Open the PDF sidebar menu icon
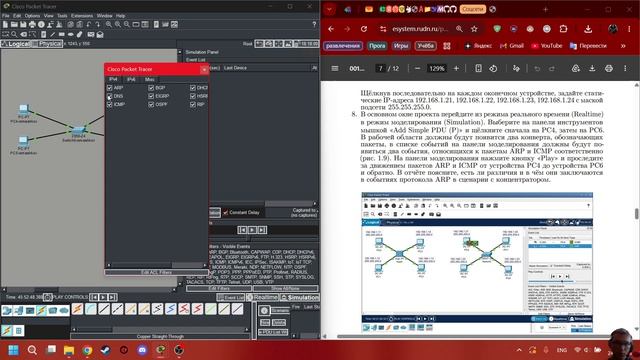640x360 pixels. 335,69
